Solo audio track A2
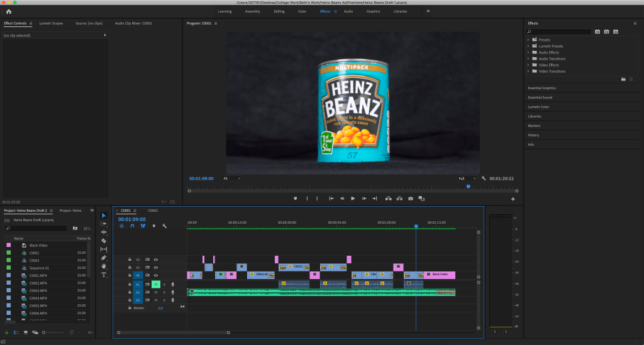644x345 pixels. coord(164,292)
